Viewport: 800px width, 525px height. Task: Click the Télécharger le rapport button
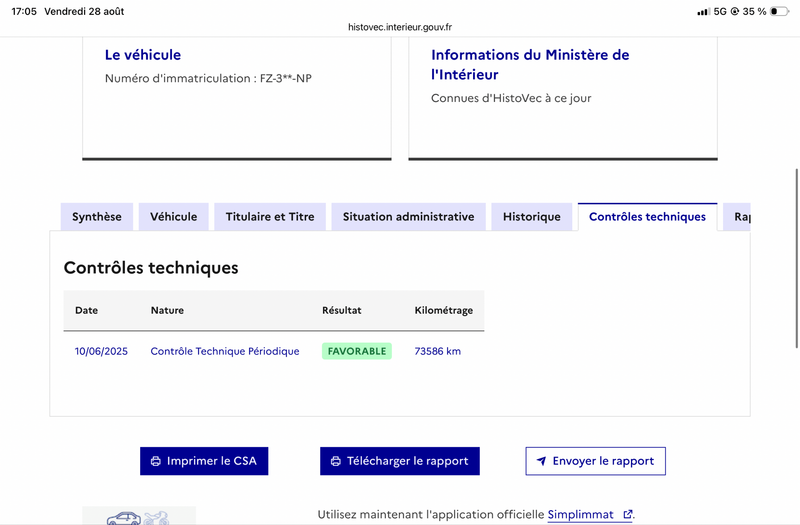(x=400, y=461)
